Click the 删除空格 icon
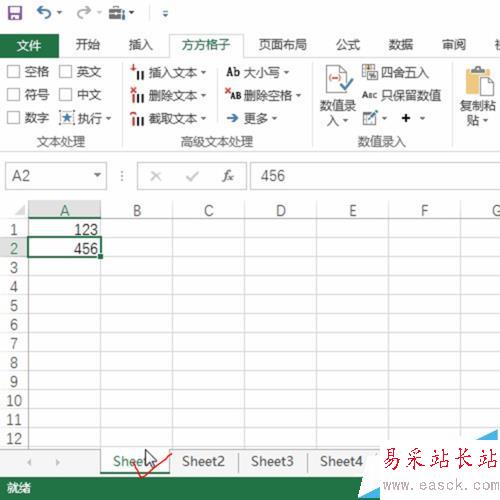This screenshot has width=500, height=500. (233, 94)
